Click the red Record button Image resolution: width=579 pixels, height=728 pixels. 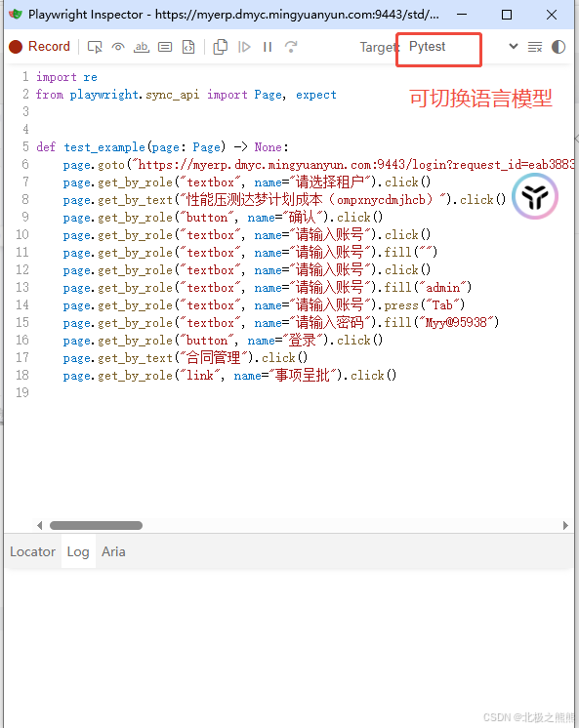click(39, 47)
